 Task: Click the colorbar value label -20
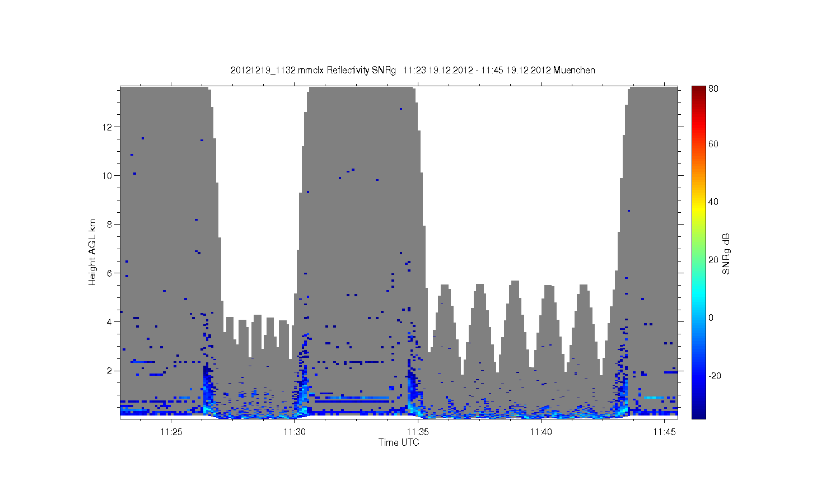pyautogui.click(x=715, y=376)
